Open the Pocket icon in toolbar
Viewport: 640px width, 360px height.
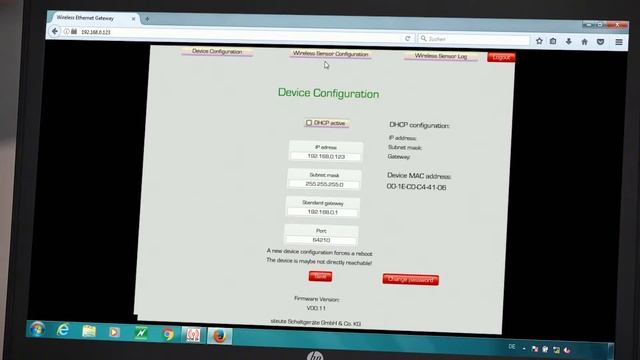pyautogui.click(x=600, y=42)
